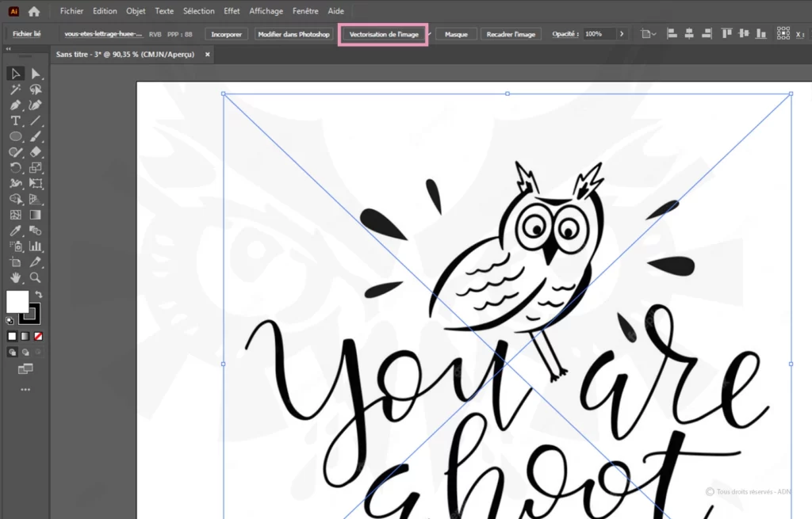
Task: Select the Artboard tool
Action: tap(16, 261)
